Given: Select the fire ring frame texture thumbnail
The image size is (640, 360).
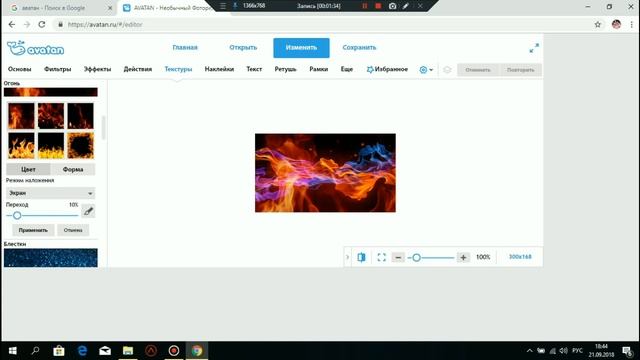Looking at the screenshot, I should point(80,146).
